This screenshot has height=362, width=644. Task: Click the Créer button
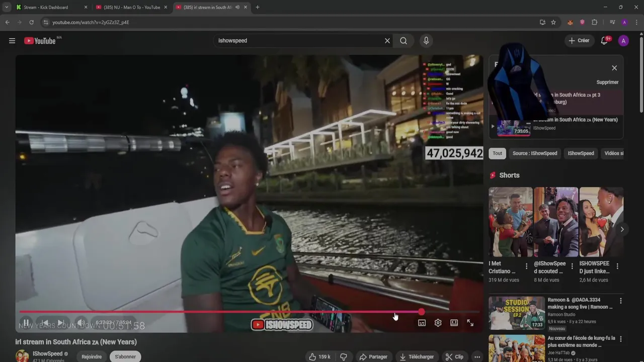(x=579, y=41)
